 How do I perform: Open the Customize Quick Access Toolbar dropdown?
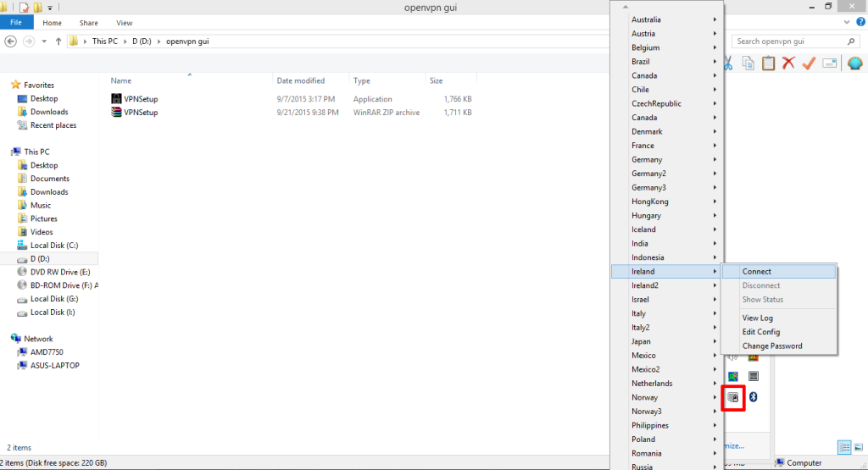(50, 8)
